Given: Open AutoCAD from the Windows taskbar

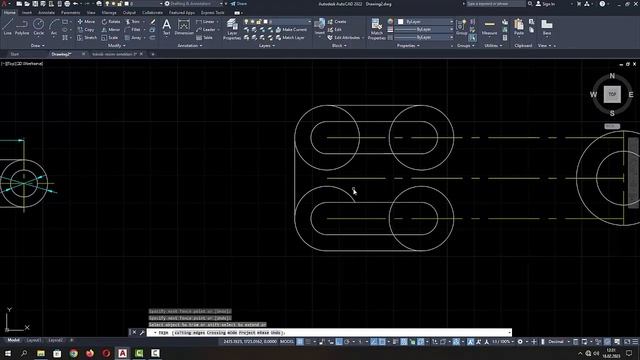Looking at the screenshot, I should tap(122, 353).
